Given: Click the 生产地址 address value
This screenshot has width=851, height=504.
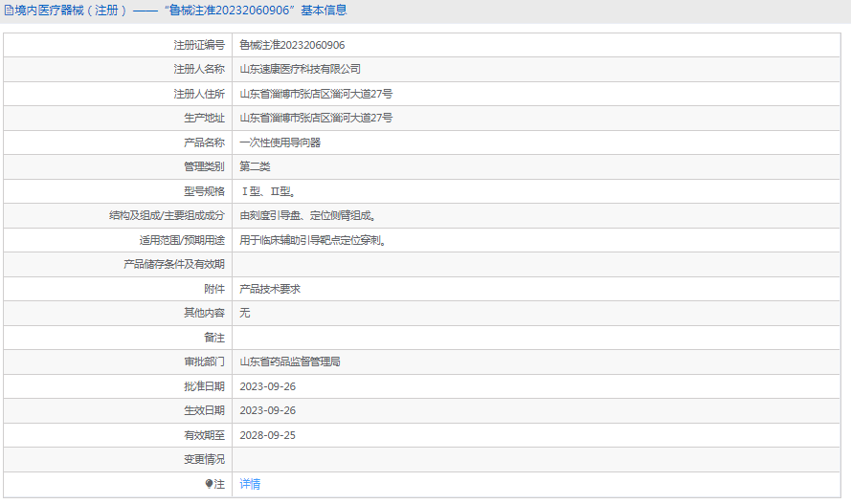Looking at the screenshot, I should pos(316,118).
